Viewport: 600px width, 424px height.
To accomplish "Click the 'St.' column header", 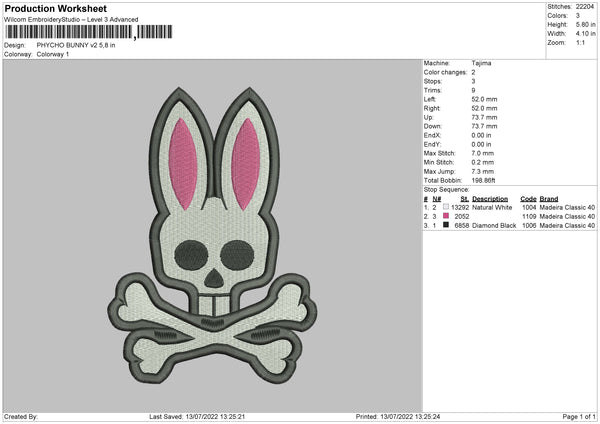I will [x=465, y=199].
